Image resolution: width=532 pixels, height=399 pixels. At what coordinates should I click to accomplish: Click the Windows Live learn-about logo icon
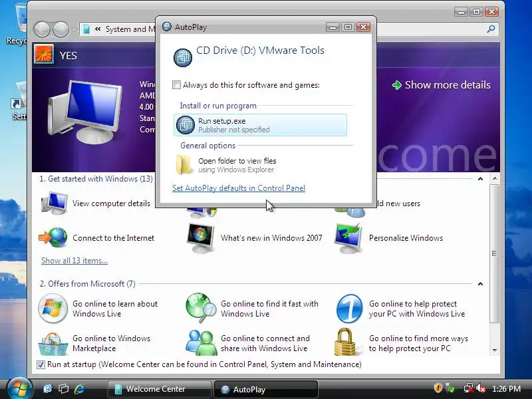coord(53,309)
